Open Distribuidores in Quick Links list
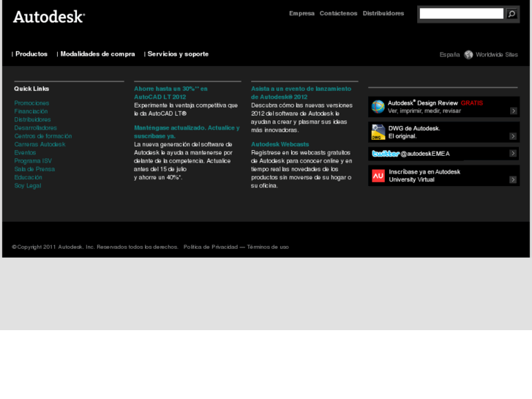Image resolution: width=532 pixels, height=399 pixels. click(32, 119)
